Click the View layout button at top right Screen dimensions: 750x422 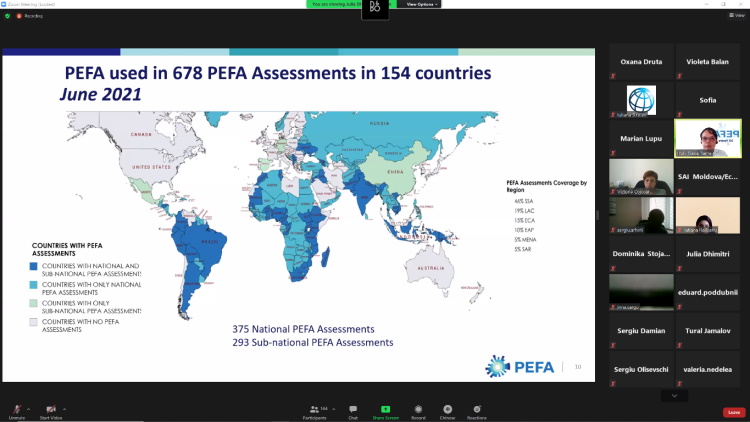[x=737, y=15]
